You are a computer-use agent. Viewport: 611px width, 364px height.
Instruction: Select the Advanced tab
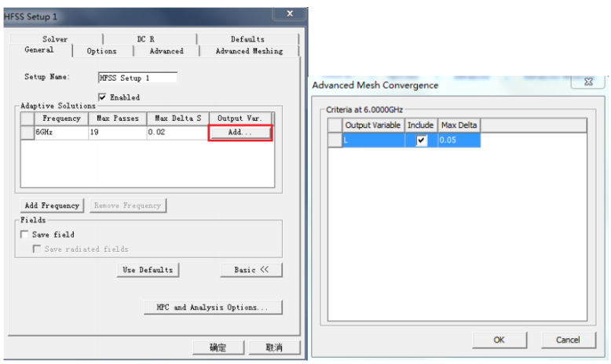(166, 51)
